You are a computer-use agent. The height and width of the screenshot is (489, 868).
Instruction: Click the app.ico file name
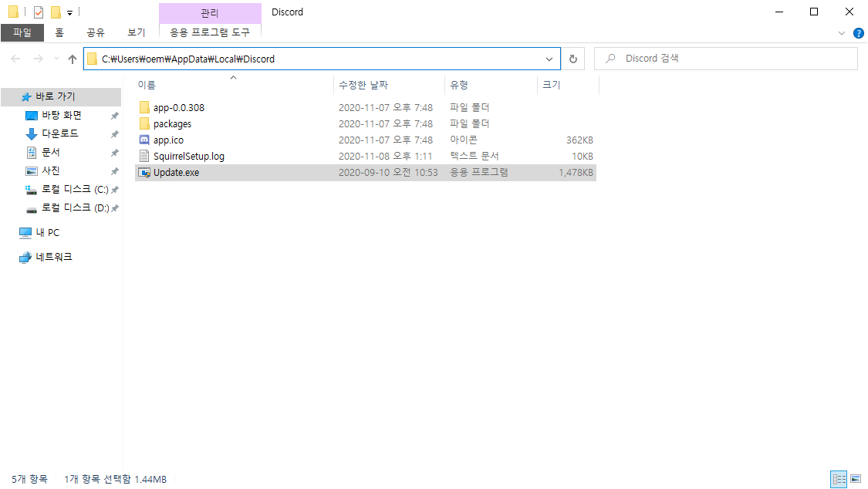click(168, 140)
